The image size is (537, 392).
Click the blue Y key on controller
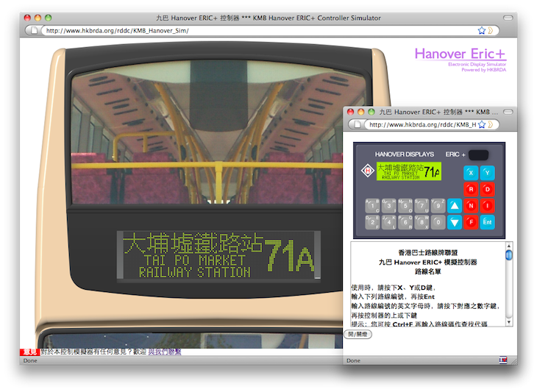(x=487, y=173)
